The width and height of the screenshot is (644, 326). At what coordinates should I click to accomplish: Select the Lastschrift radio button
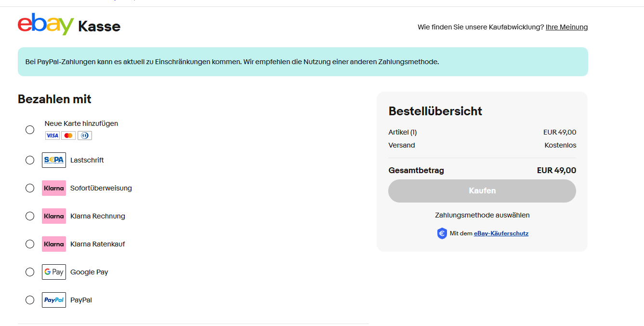[30, 160]
